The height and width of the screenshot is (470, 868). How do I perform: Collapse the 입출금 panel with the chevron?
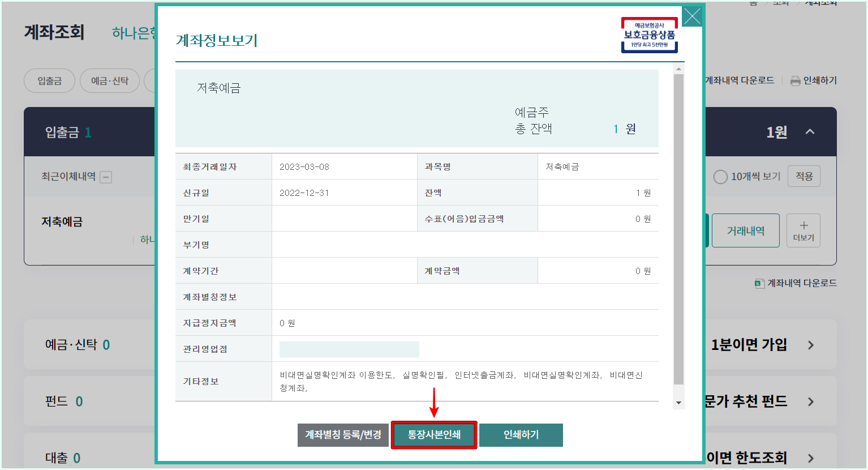click(x=810, y=131)
